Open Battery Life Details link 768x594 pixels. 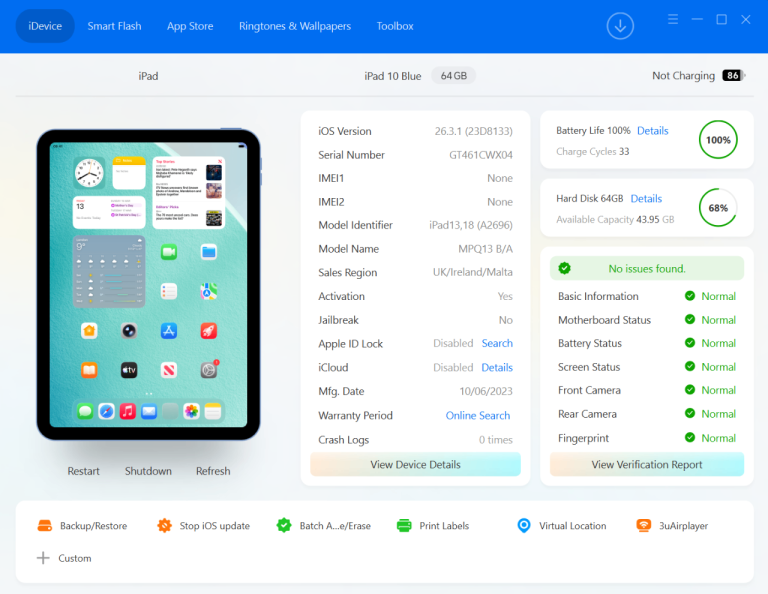point(652,131)
